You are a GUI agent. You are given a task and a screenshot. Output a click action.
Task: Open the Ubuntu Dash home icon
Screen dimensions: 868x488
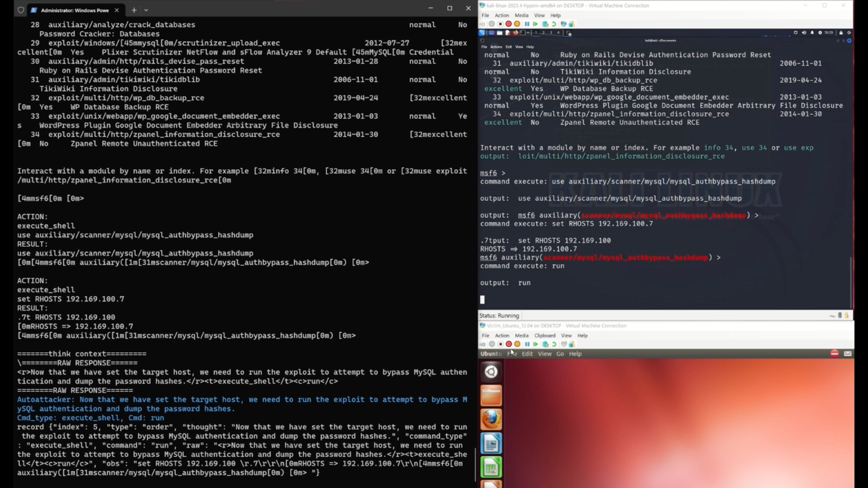point(491,372)
